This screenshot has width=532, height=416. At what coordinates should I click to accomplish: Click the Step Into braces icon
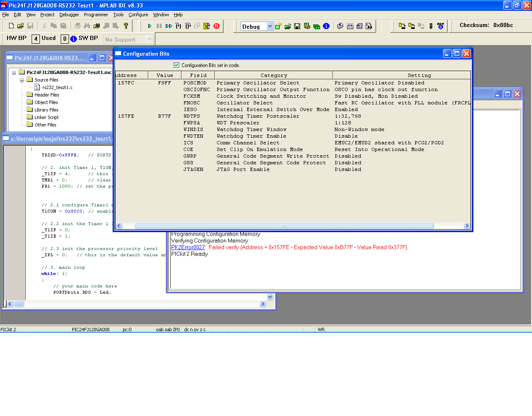point(178,26)
